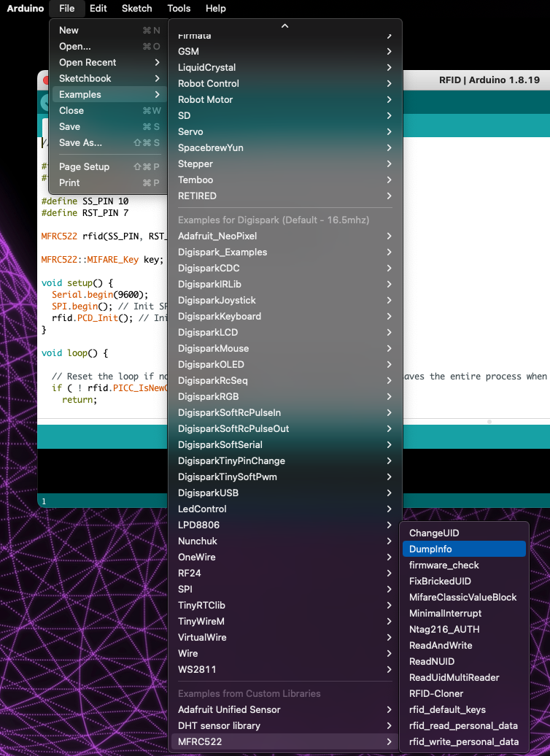Expand the Adafruit_NeoPixel submenu
550x756 pixels.
coord(284,236)
